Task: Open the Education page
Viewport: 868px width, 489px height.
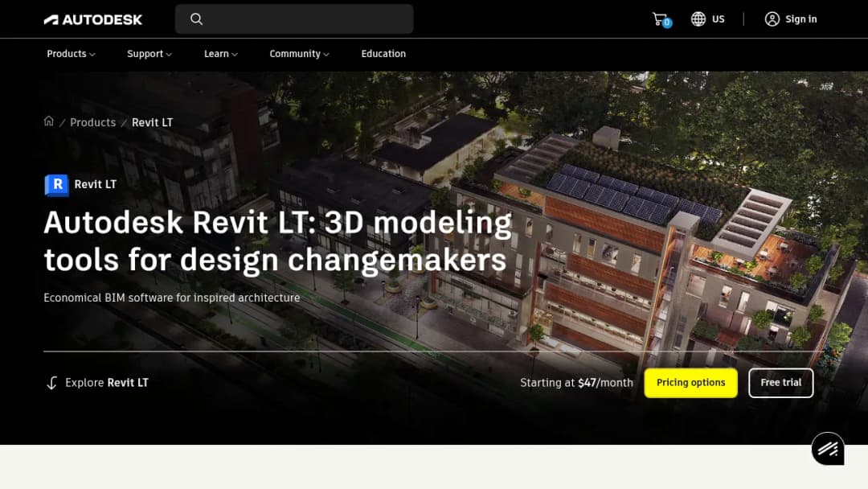Action: 383,54
